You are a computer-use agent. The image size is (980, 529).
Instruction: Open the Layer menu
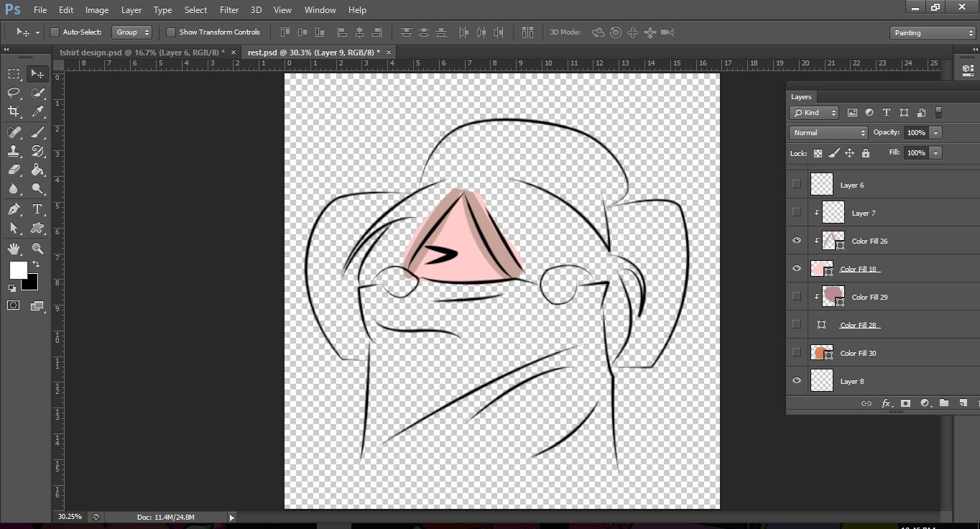[131, 10]
